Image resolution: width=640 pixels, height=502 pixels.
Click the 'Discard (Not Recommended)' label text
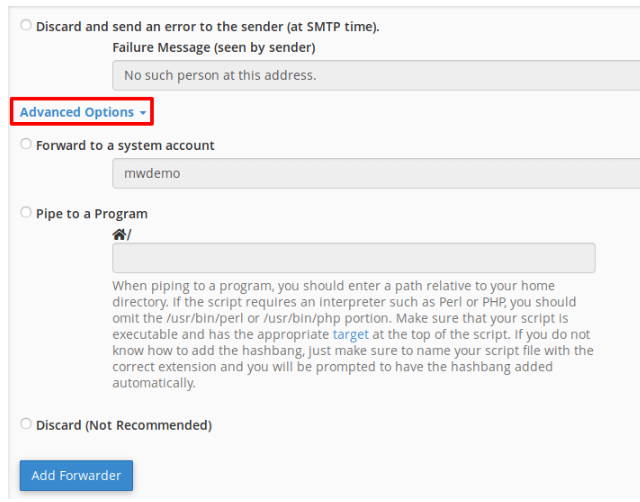(124, 425)
